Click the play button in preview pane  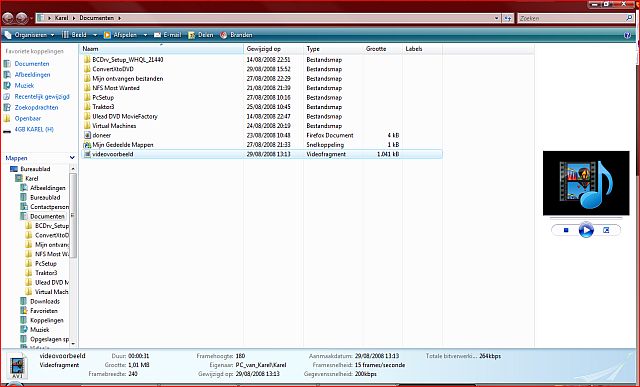[586, 230]
